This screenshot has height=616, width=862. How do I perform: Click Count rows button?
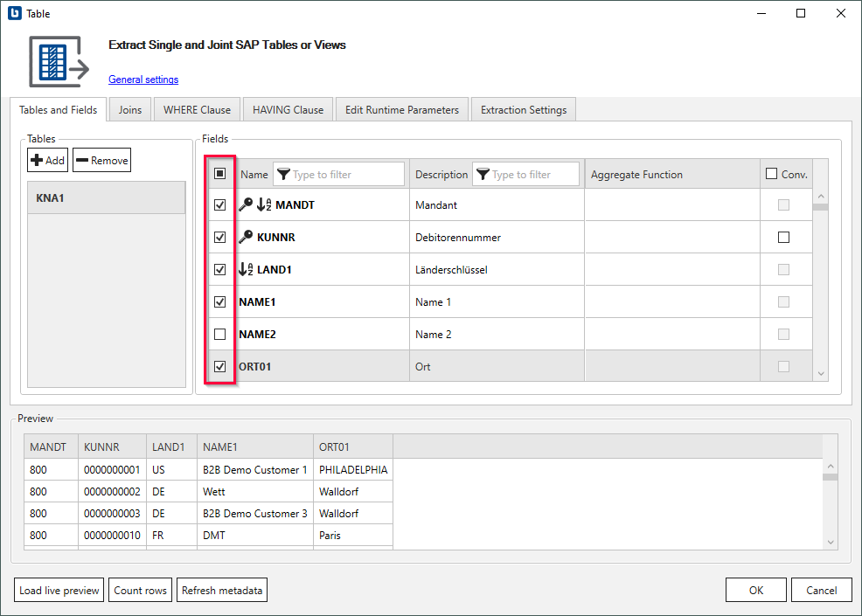point(140,590)
